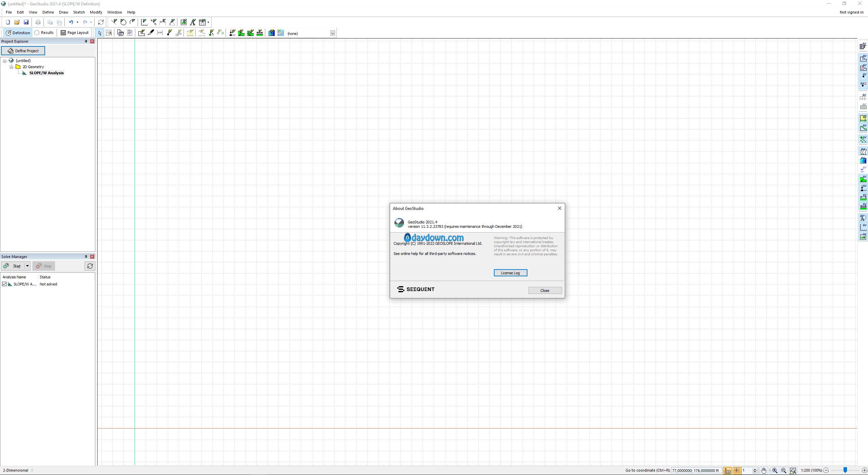Click the layered blue Draw Materials icon

(271, 33)
